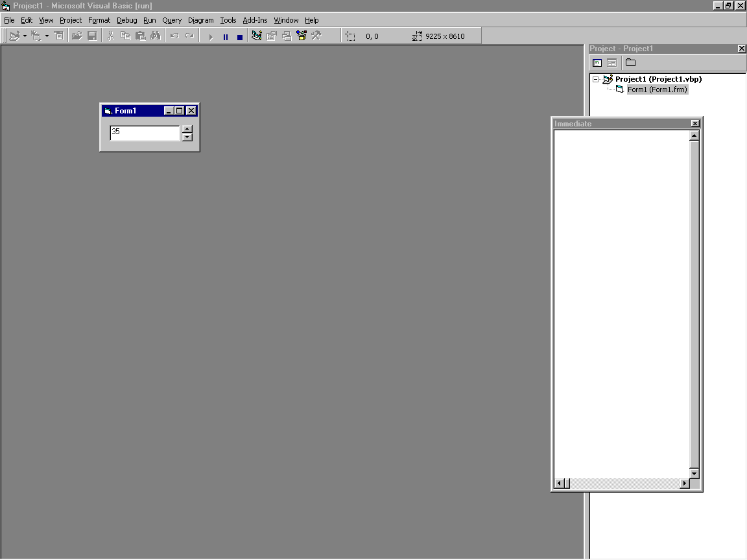Open the File menu
This screenshot has height=560, width=747.
coord(9,20)
